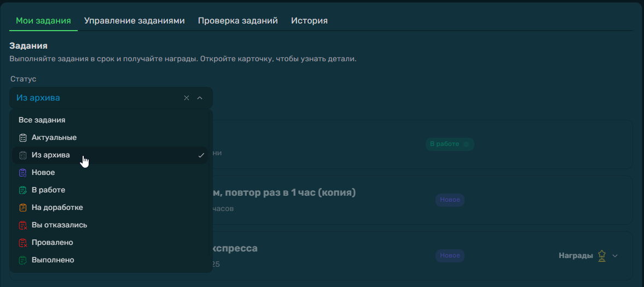The width and height of the screenshot is (644, 287).
Task: Click the orange icon beside На доработке
Action: pos(22,208)
